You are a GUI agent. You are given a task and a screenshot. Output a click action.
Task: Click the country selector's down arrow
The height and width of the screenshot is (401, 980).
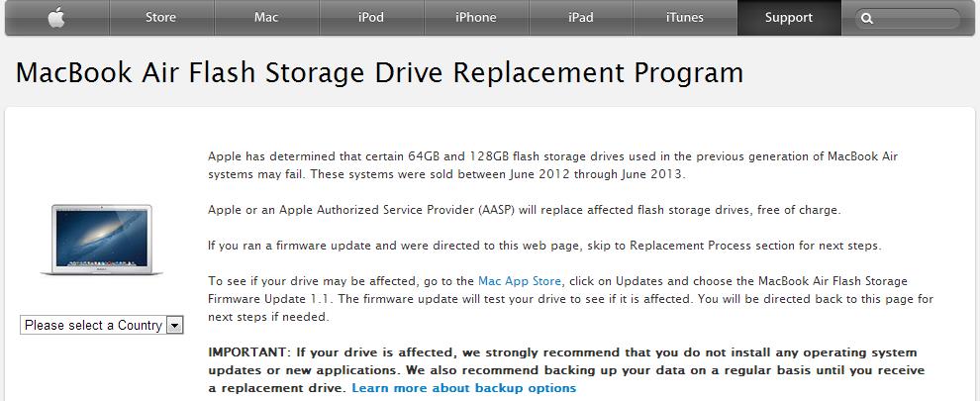174,325
